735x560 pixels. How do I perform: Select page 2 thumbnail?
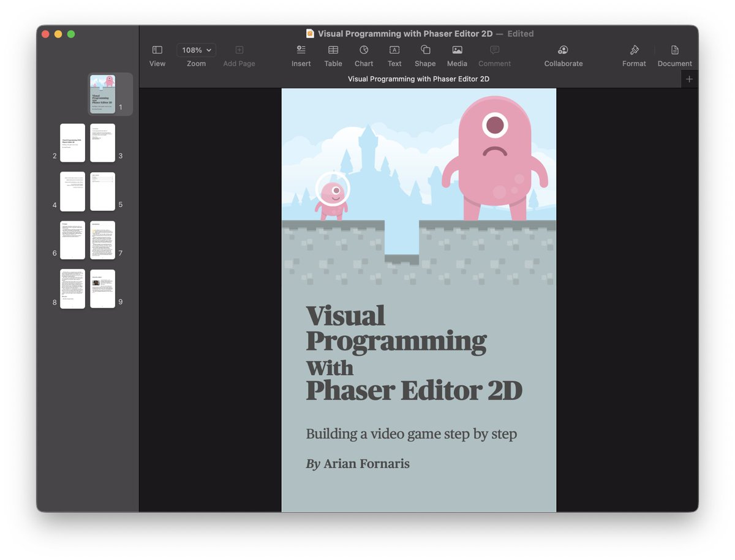pyautogui.click(x=72, y=143)
